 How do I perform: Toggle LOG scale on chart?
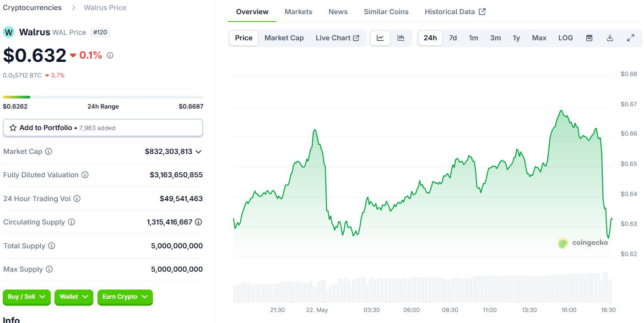click(x=566, y=38)
